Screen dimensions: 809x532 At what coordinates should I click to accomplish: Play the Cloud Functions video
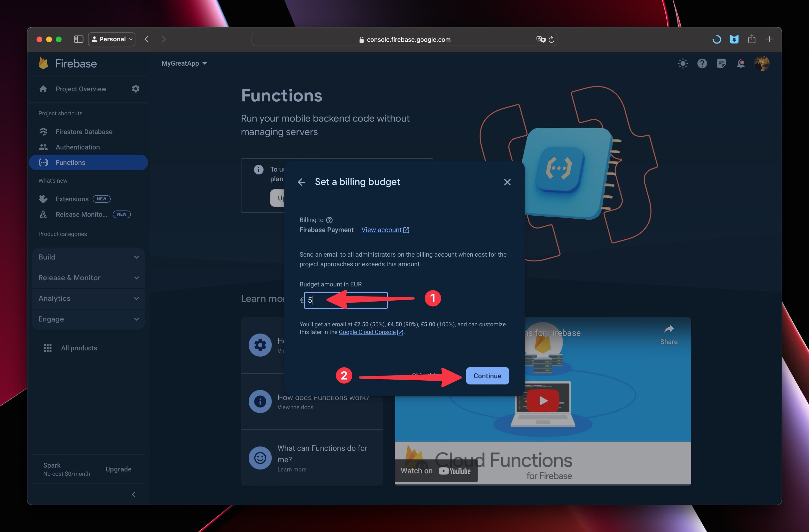[x=543, y=401]
